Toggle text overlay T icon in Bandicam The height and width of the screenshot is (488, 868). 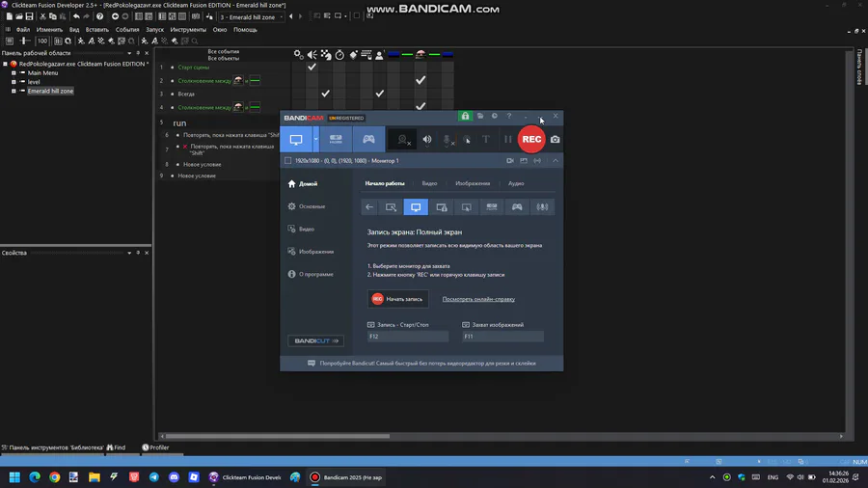pos(486,140)
